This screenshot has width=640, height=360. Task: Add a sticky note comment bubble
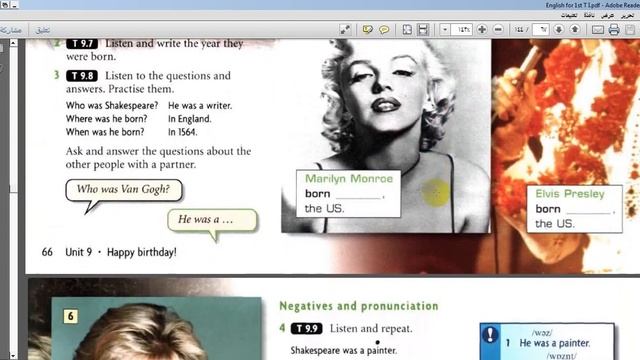tap(384, 30)
